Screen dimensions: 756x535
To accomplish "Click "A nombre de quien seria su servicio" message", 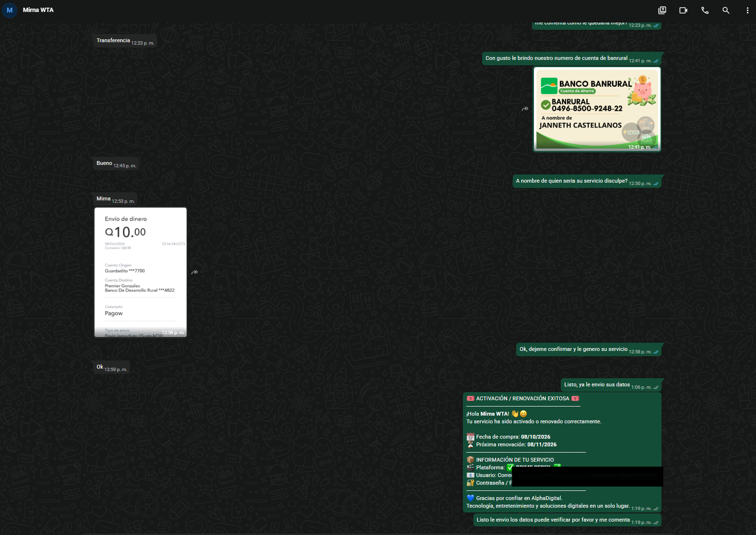I will [x=587, y=181].
